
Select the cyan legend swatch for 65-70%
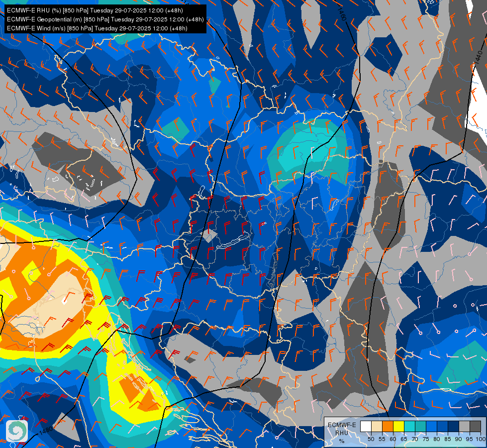click(410, 426)
